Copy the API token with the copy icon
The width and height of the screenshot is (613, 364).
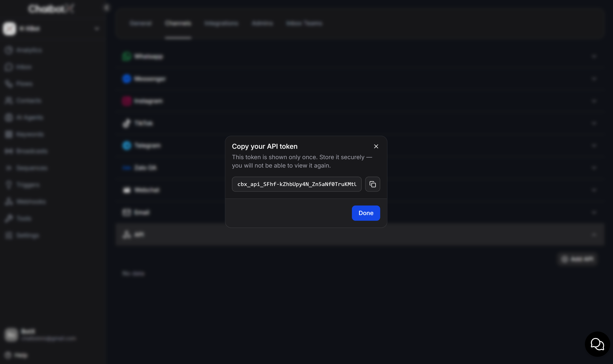point(372,184)
